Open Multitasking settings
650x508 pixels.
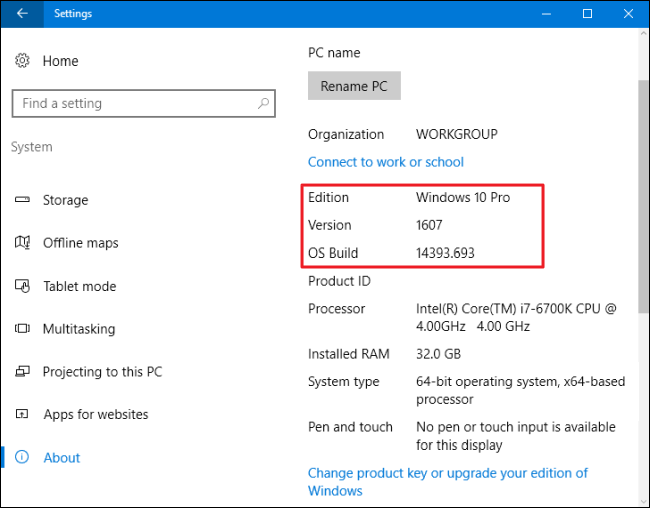click(79, 329)
